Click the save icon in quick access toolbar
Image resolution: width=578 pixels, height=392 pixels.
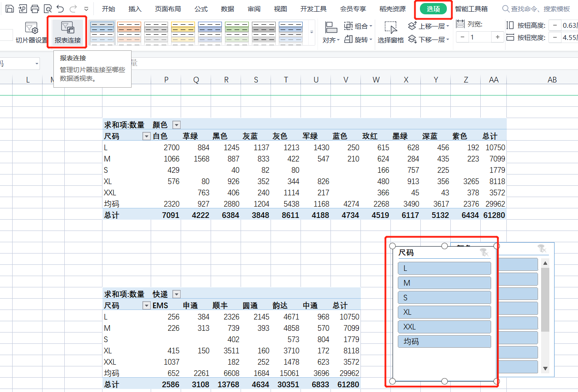(9, 9)
